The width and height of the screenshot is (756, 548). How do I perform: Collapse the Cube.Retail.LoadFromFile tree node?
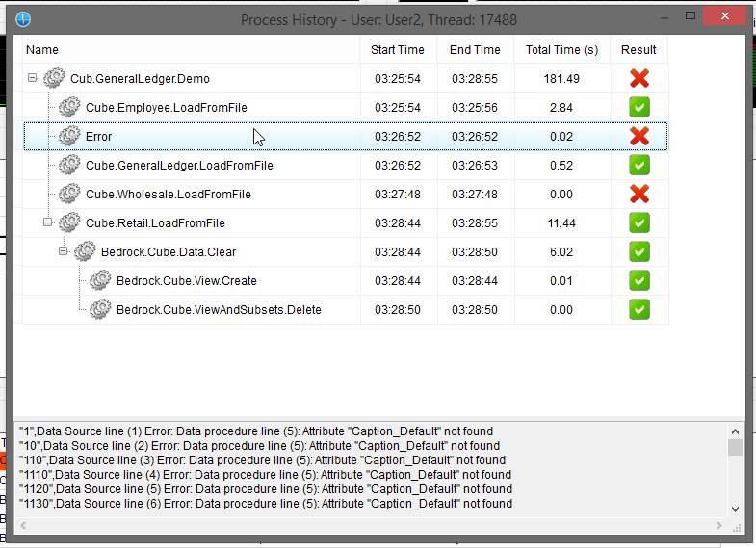point(48,223)
